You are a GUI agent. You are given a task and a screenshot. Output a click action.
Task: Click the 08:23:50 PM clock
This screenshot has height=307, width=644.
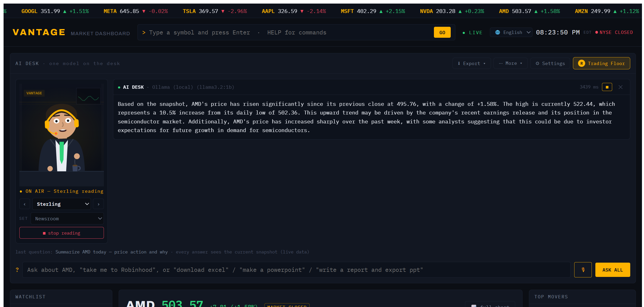tap(558, 32)
